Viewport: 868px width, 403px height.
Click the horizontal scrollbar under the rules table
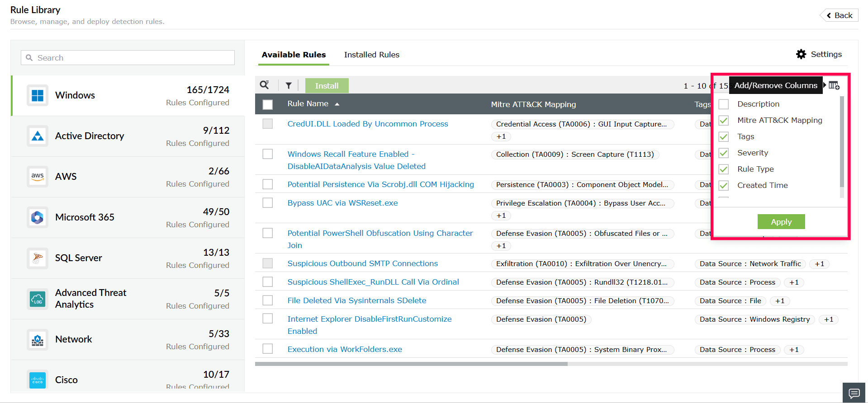(x=411, y=364)
